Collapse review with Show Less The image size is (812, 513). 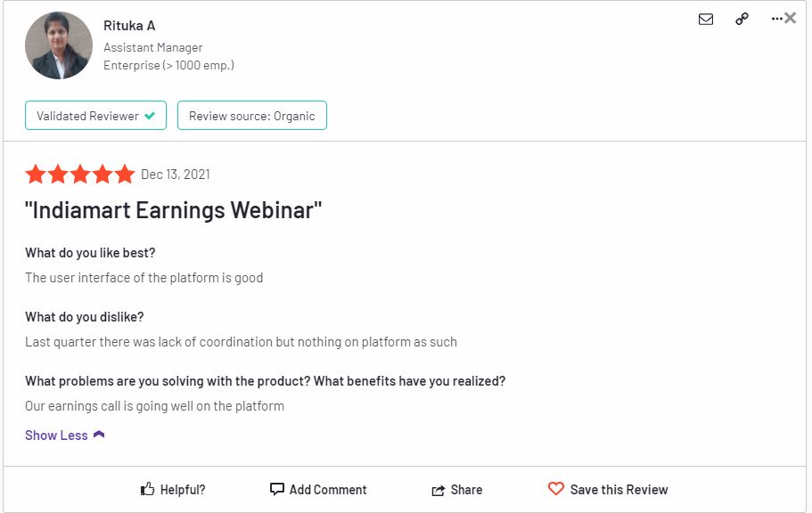(x=56, y=436)
